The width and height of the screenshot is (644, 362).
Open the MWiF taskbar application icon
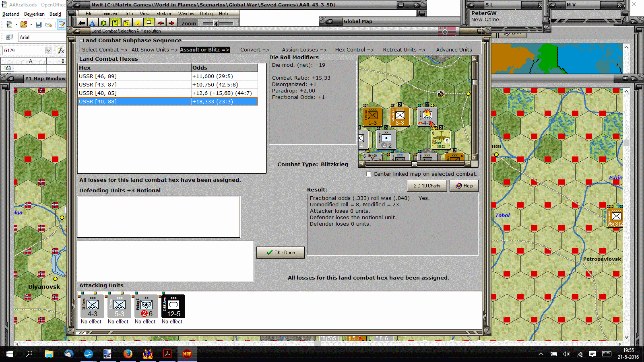click(187, 354)
